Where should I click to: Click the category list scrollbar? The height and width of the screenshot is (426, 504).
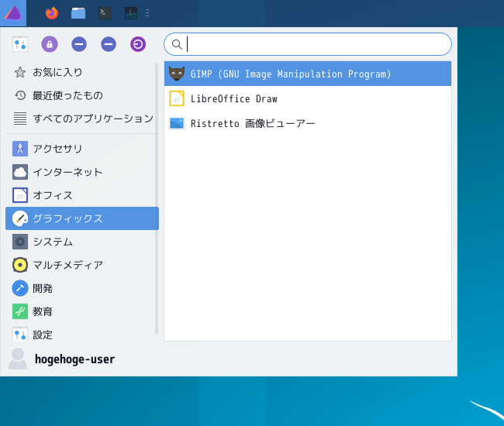[x=157, y=199]
